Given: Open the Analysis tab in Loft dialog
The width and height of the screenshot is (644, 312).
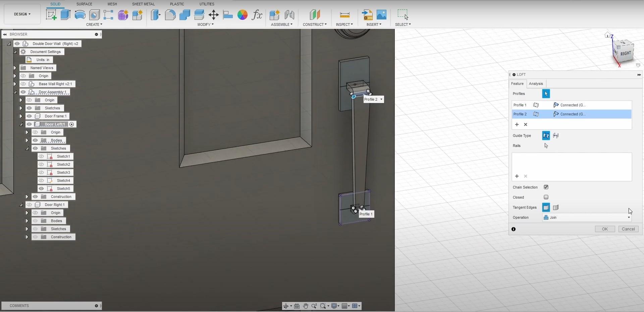Looking at the screenshot, I should (x=536, y=84).
